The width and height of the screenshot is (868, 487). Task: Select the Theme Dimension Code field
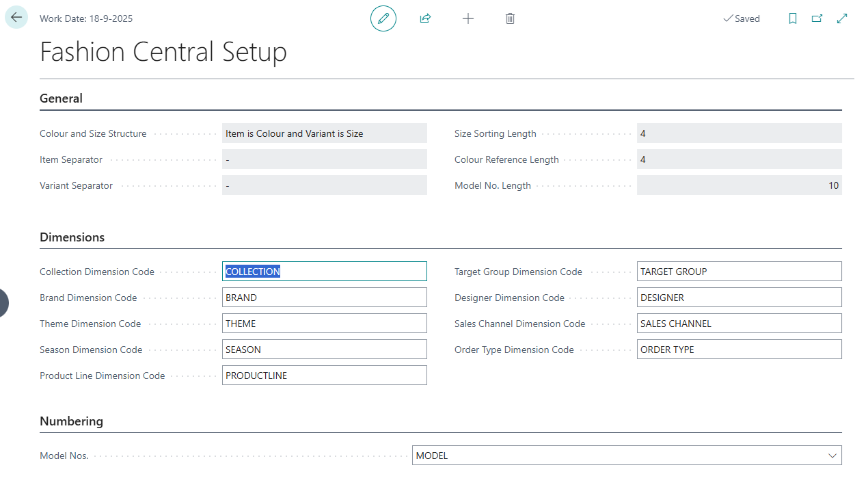coord(324,324)
